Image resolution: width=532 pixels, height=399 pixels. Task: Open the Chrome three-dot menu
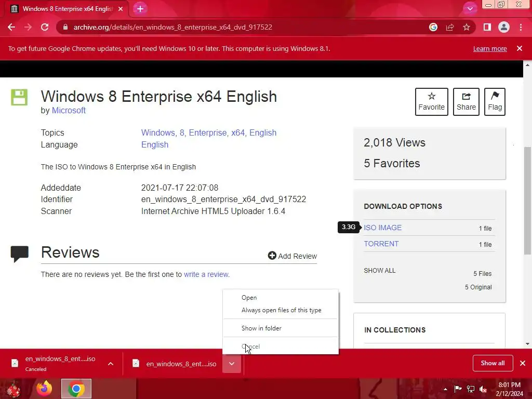(521, 27)
